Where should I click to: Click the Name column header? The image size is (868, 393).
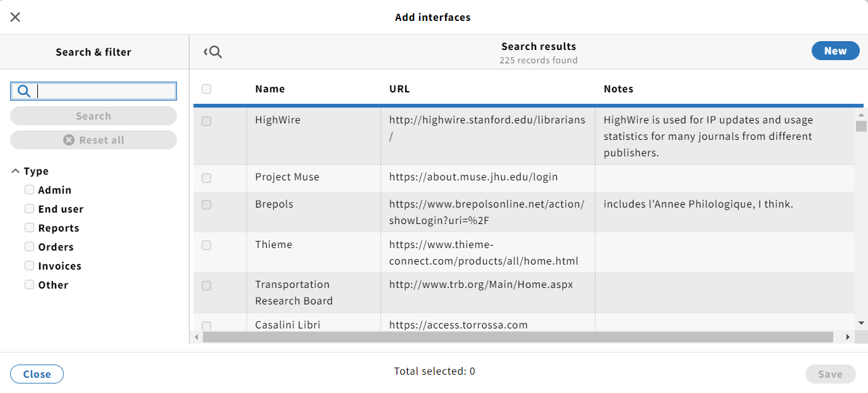point(270,89)
